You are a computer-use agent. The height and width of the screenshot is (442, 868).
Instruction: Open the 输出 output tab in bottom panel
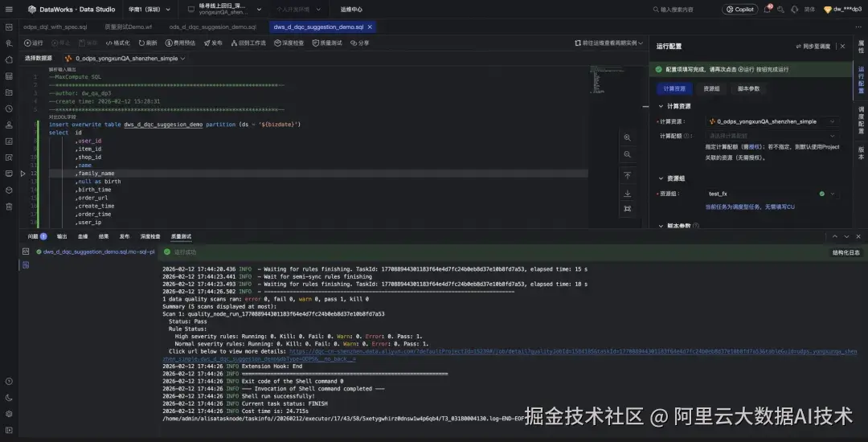pyautogui.click(x=61, y=236)
